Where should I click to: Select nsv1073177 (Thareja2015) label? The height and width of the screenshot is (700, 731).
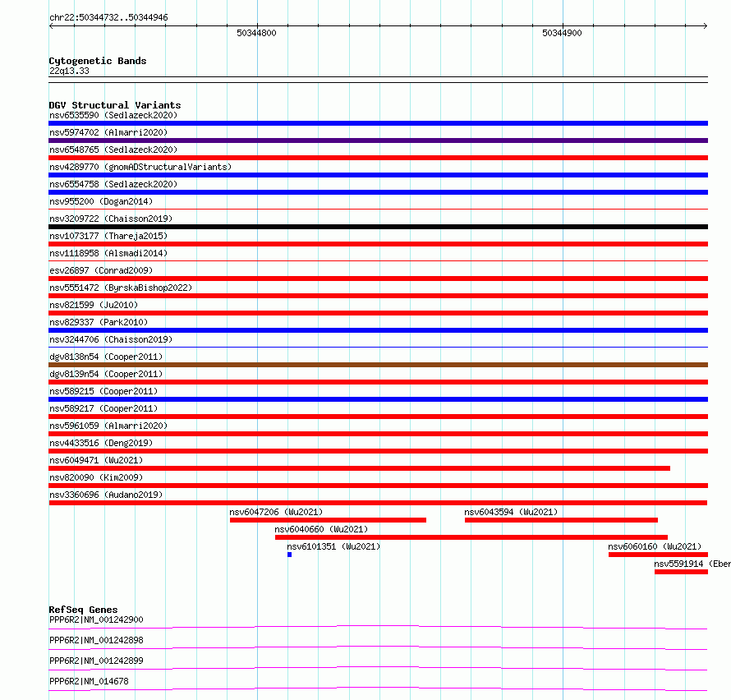[108, 236]
